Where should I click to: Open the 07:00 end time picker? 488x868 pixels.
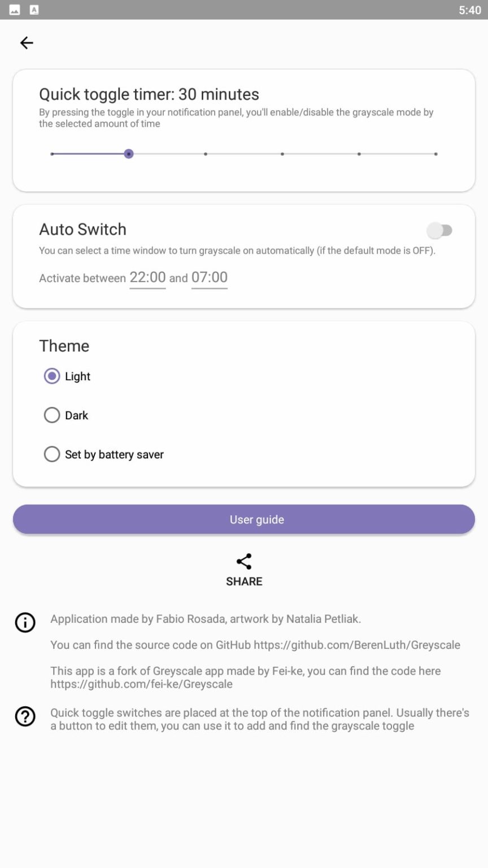210,277
